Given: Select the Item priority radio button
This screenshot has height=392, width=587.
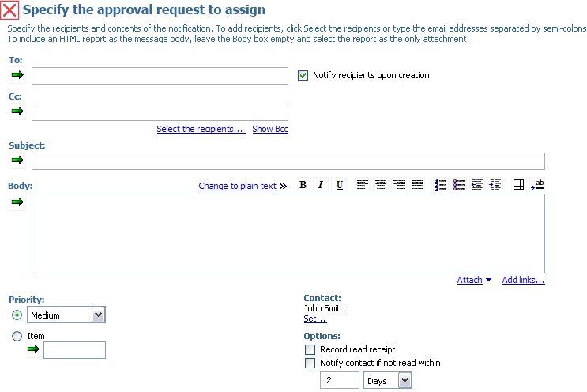Looking at the screenshot, I should [x=17, y=336].
